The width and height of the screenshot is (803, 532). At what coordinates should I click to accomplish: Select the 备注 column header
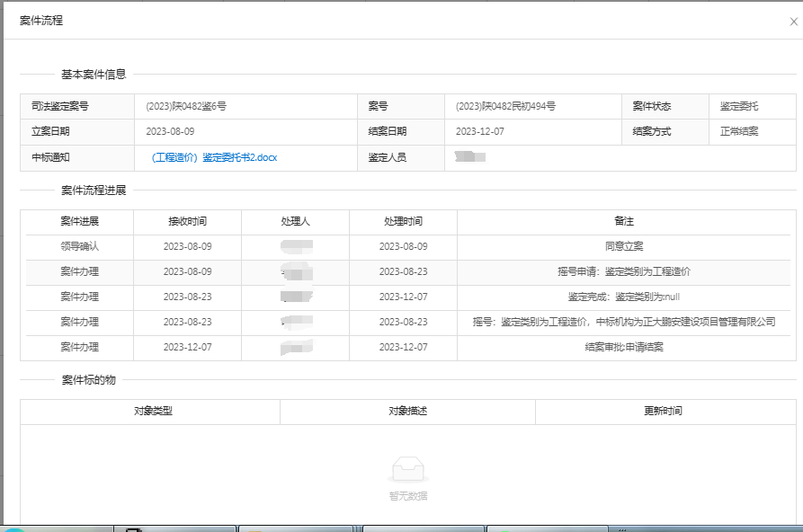624,221
